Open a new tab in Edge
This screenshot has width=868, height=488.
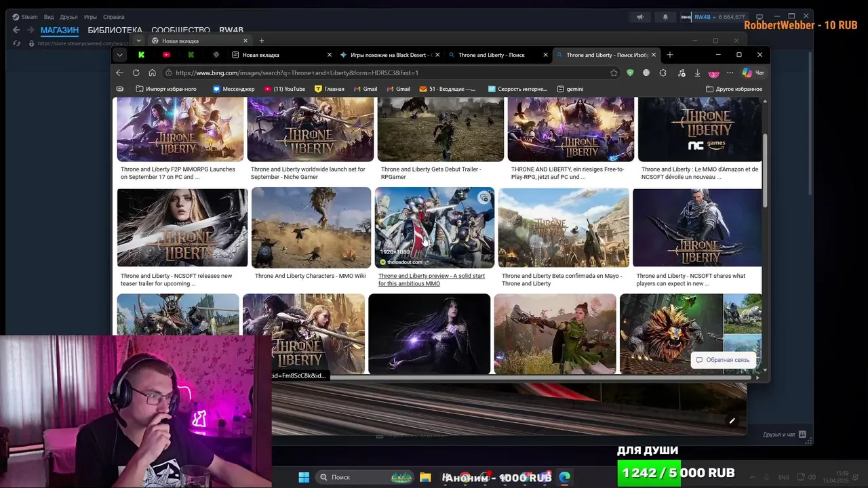coord(670,55)
